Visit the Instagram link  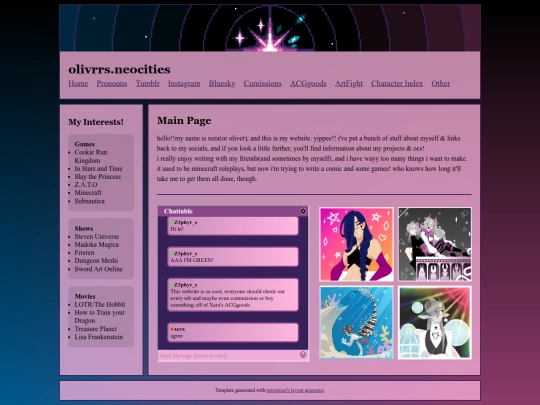tap(184, 83)
